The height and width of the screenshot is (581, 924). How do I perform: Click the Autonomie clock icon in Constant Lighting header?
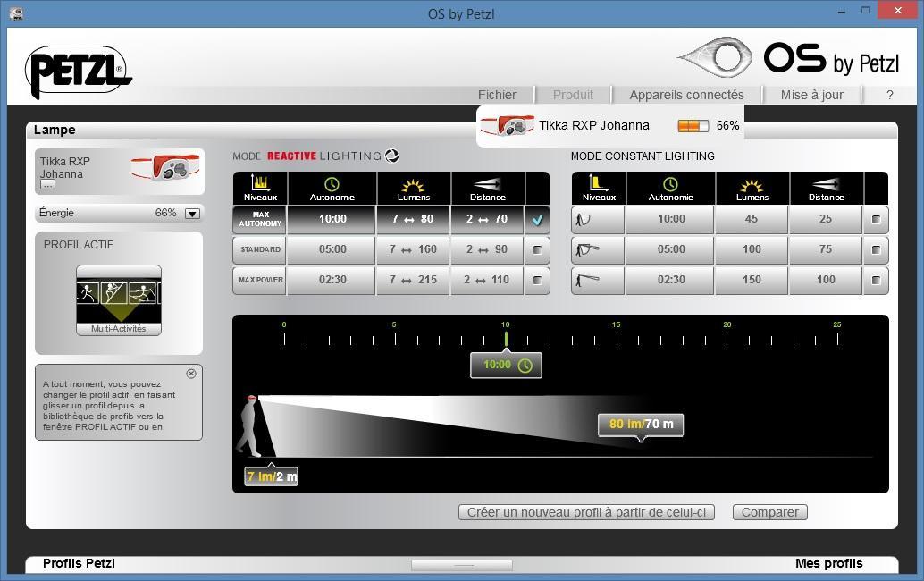click(x=670, y=184)
